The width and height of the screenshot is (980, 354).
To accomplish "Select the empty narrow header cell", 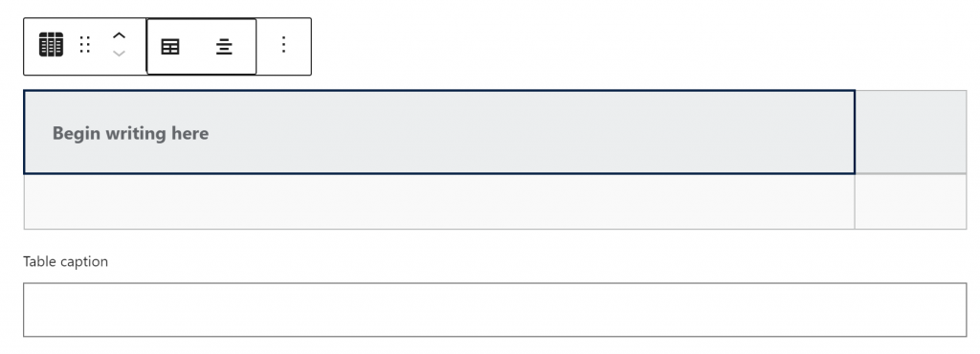I will [911, 132].
